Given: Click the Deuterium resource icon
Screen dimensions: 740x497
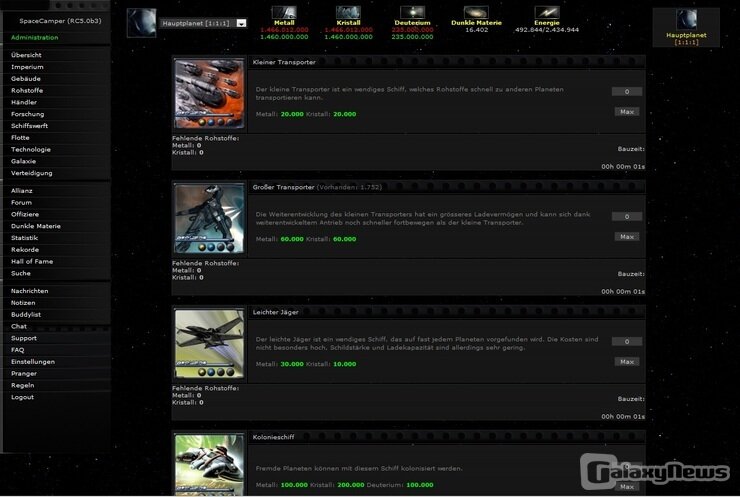Looking at the screenshot, I should pyautogui.click(x=412, y=12).
